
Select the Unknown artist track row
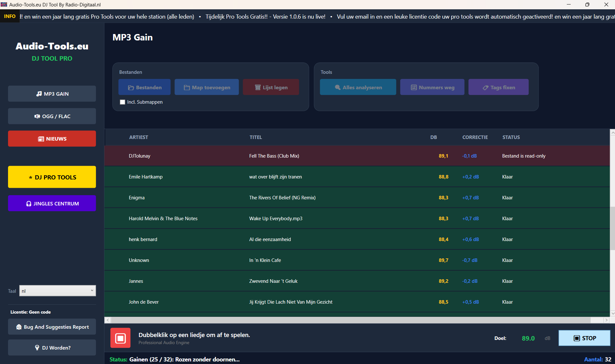coord(357,260)
